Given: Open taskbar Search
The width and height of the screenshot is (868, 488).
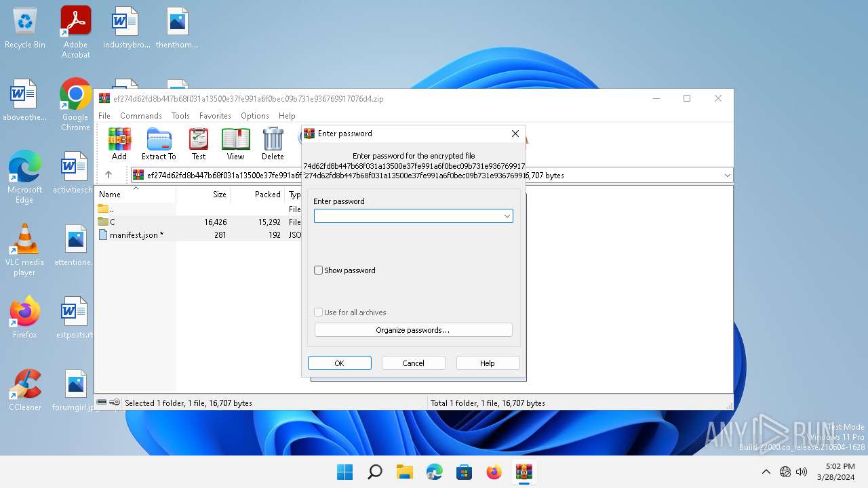Looking at the screenshot, I should click(374, 472).
